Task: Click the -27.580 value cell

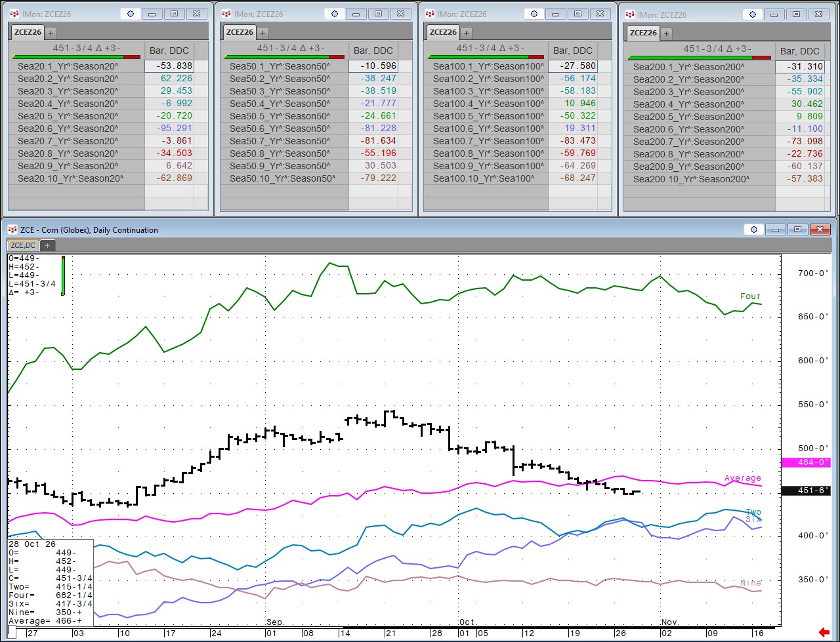Action: pyautogui.click(x=572, y=66)
